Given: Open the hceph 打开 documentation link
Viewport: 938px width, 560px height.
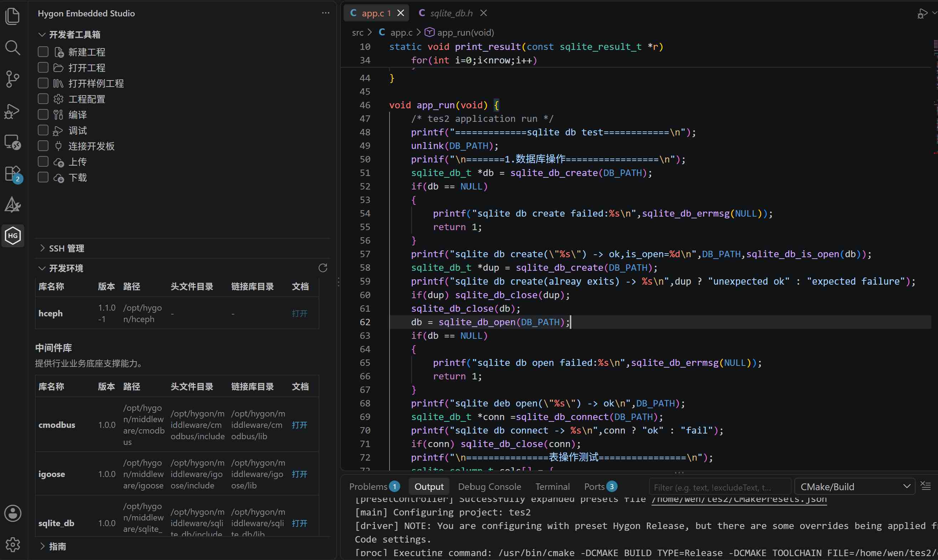Looking at the screenshot, I should click(300, 313).
